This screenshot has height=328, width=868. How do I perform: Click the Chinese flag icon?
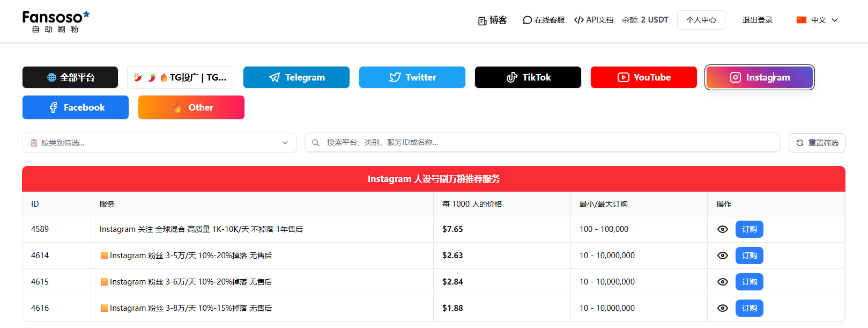click(802, 20)
